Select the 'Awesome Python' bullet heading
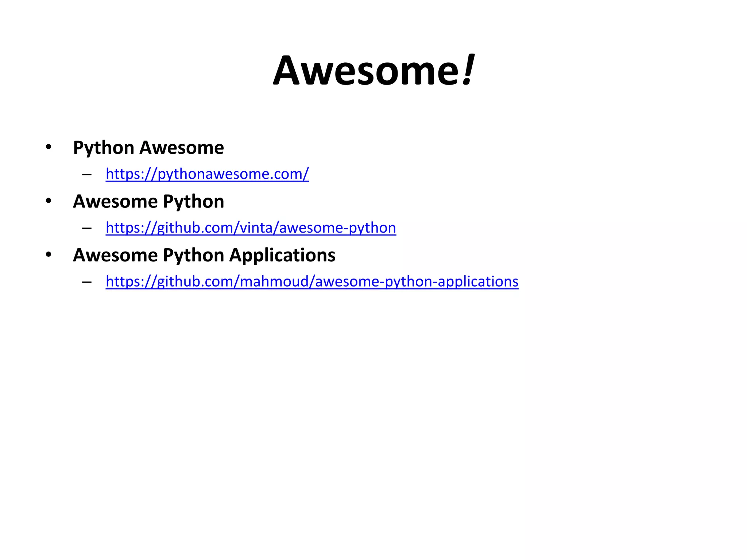This screenshot has height=560, width=747. click(x=148, y=201)
